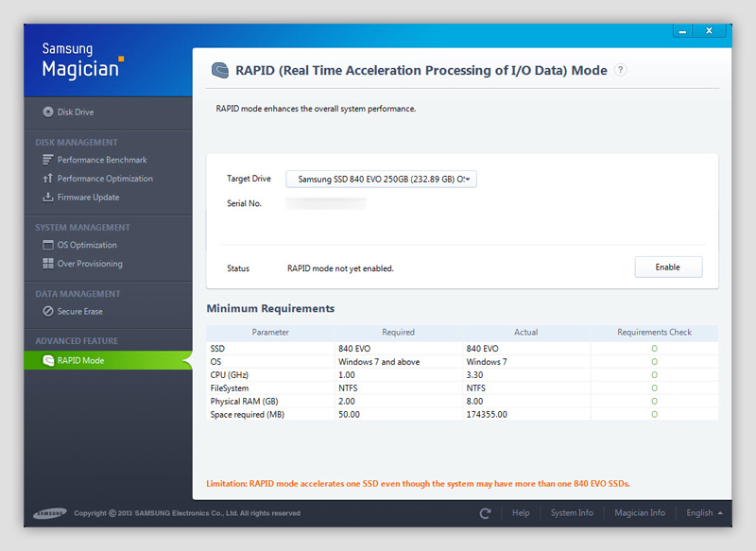Click the 'Physical RAM (GB)' cell
The height and width of the screenshot is (551, 756).
270,401
